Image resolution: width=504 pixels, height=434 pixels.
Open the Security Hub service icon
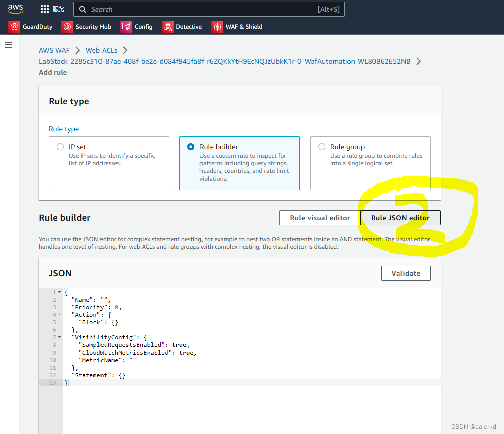(x=67, y=27)
